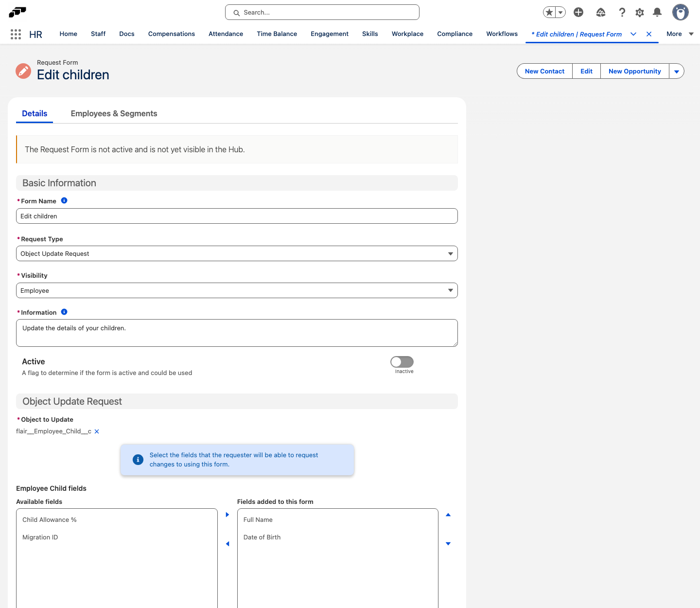The image size is (700, 608).
Task: Expand the favorites list dropdown arrow
Action: [x=560, y=12]
